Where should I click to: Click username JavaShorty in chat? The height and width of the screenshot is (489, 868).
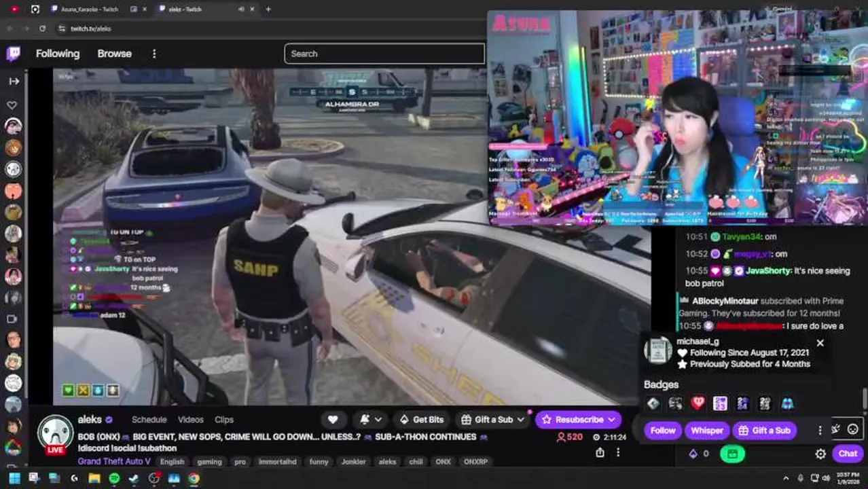pos(769,270)
